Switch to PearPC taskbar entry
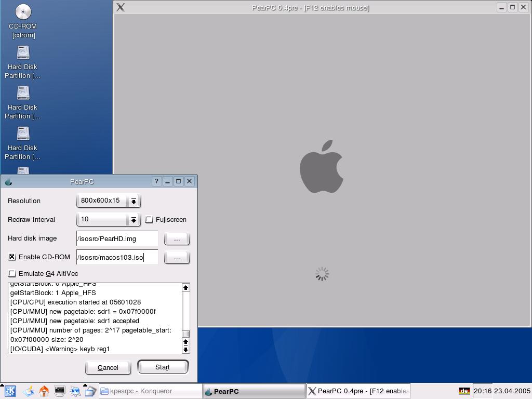 pyautogui.click(x=254, y=391)
